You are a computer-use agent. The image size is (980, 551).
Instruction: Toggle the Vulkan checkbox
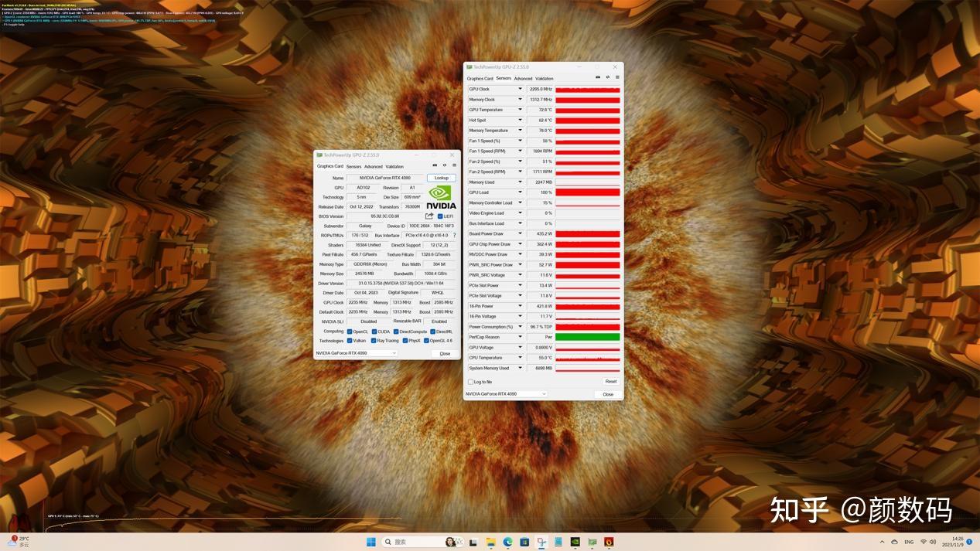pos(350,341)
